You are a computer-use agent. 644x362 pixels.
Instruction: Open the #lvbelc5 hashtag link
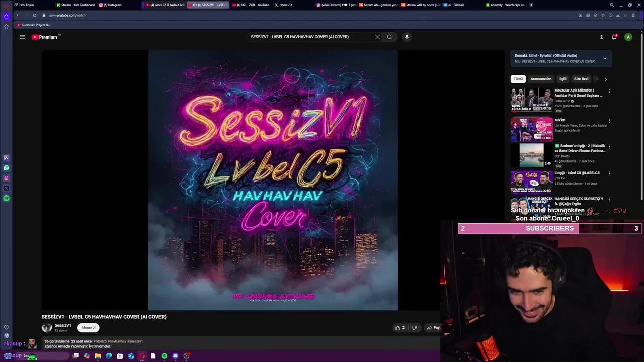click(x=100, y=341)
